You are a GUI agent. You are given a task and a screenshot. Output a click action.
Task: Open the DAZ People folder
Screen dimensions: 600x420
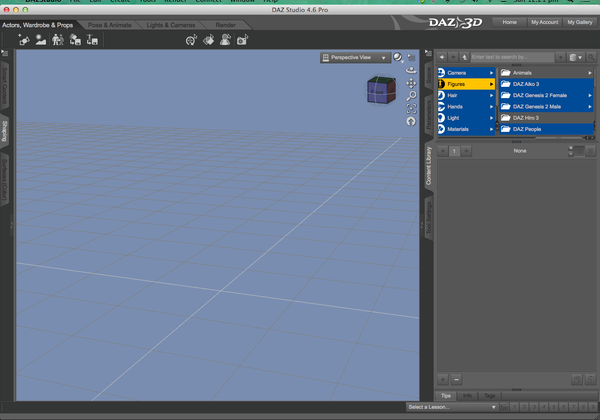tap(546, 129)
